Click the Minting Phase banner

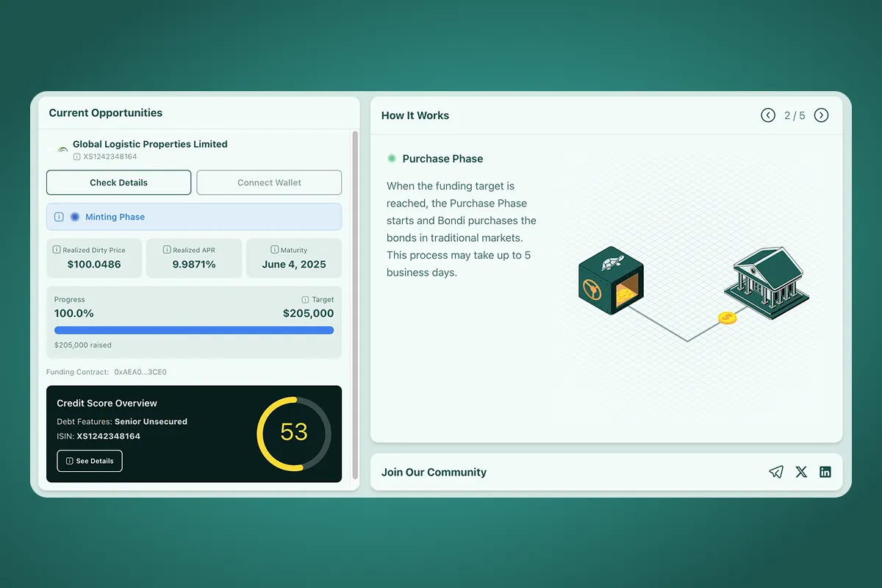coord(194,217)
